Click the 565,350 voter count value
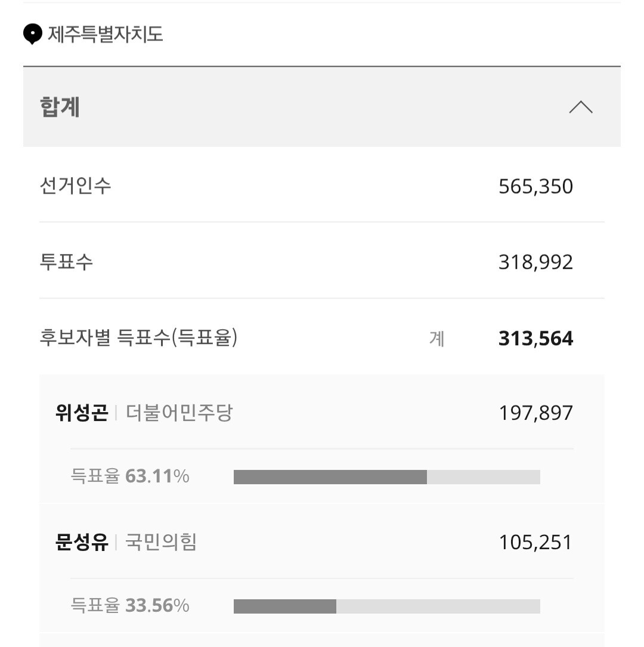The width and height of the screenshot is (644, 647). click(535, 187)
